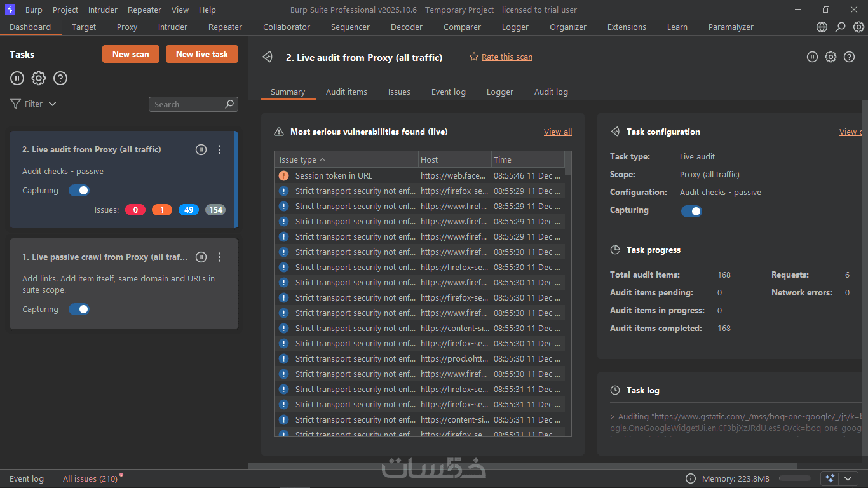Click the info icon beside Memory
Screen dimensions: 868x488
pyautogui.click(x=691, y=478)
